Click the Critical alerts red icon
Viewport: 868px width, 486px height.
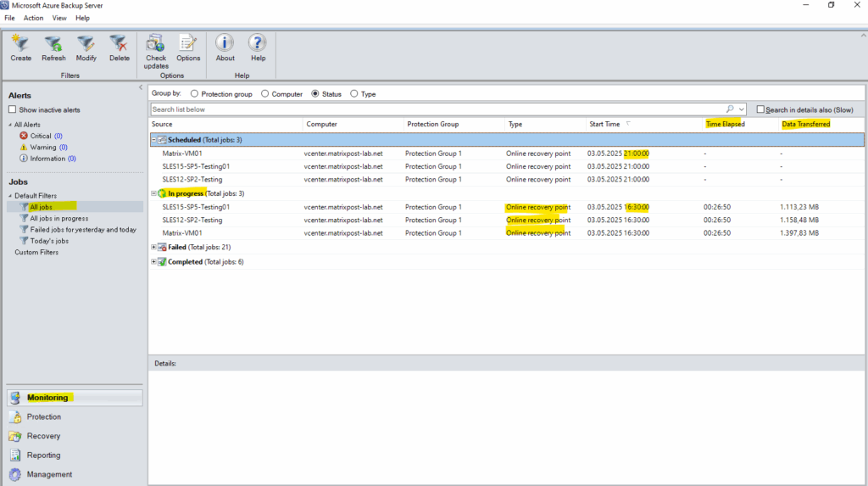click(x=23, y=136)
